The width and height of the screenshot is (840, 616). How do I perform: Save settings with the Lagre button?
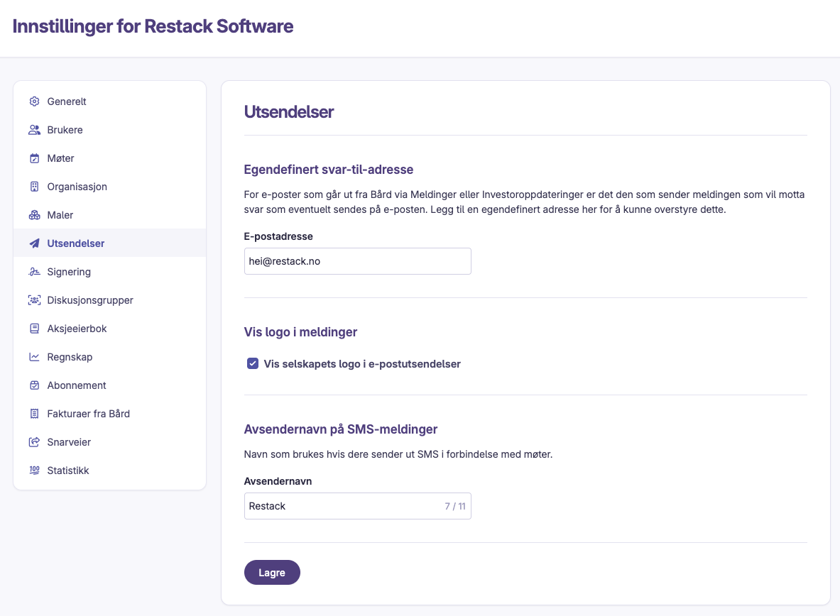point(272,573)
